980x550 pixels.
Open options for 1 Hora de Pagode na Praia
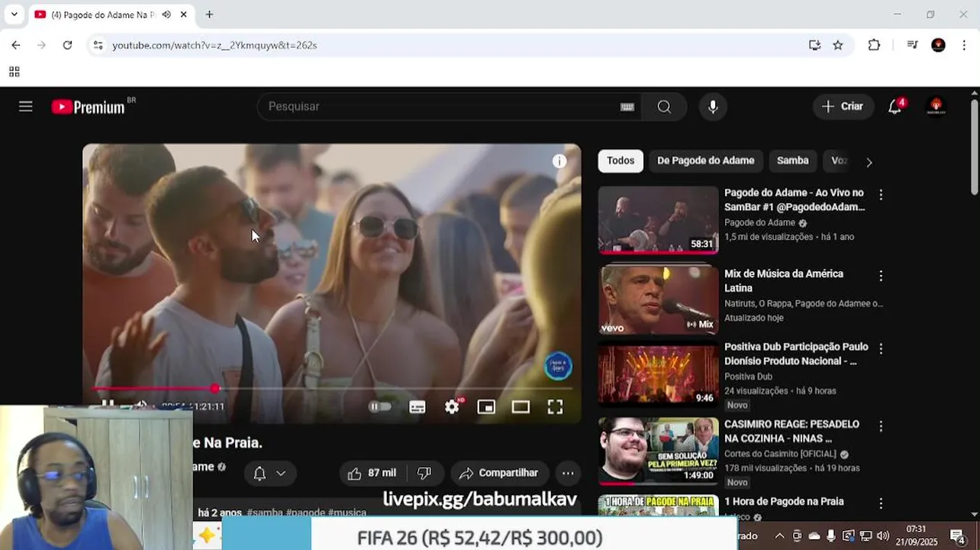pos(881,503)
